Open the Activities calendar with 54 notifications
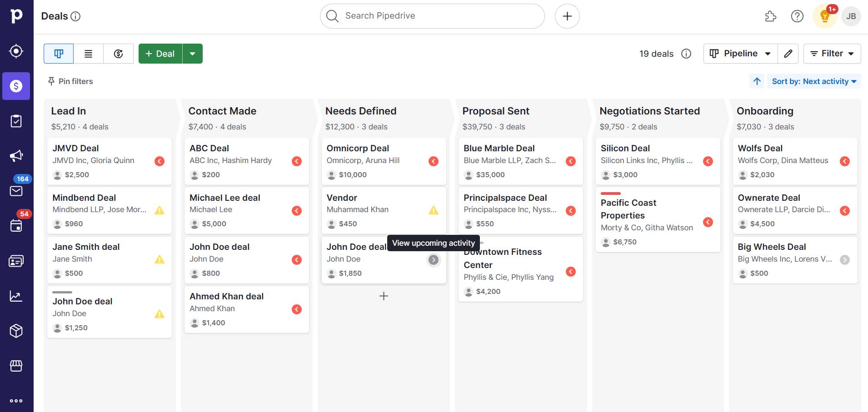The height and width of the screenshot is (412, 868). (16, 226)
